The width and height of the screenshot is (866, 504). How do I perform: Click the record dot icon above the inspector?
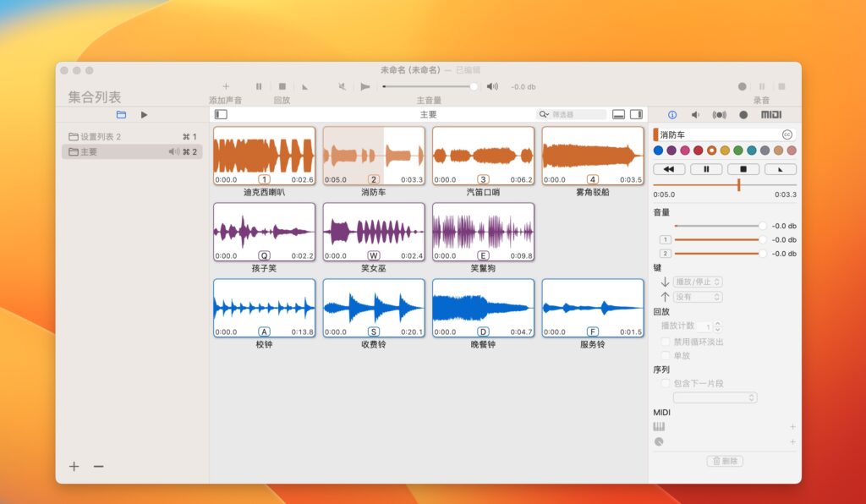point(743,115)
